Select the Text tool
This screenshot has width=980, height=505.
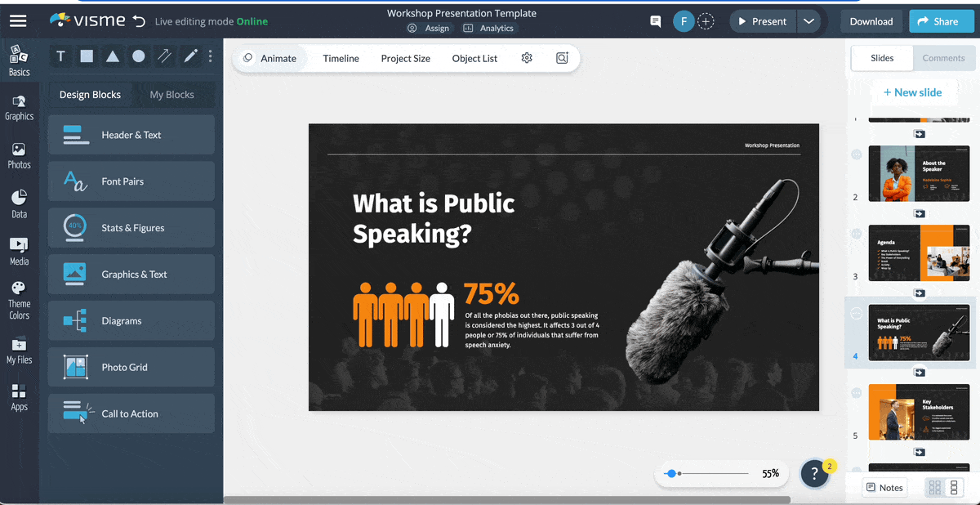[x=60, y=56]
